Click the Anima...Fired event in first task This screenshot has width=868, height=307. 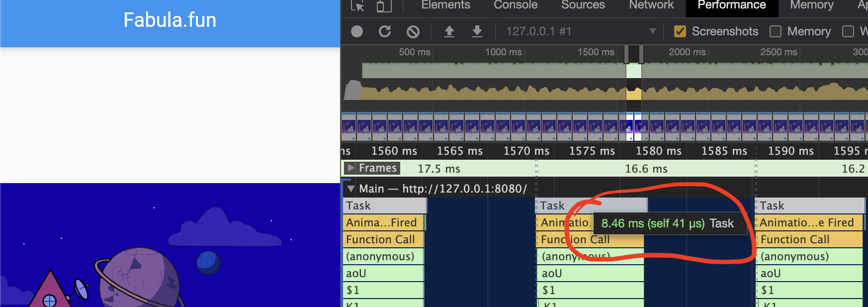pos(383,222)
